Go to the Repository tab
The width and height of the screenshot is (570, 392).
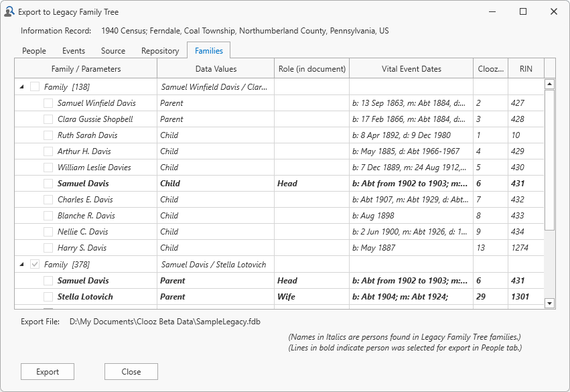160,51
